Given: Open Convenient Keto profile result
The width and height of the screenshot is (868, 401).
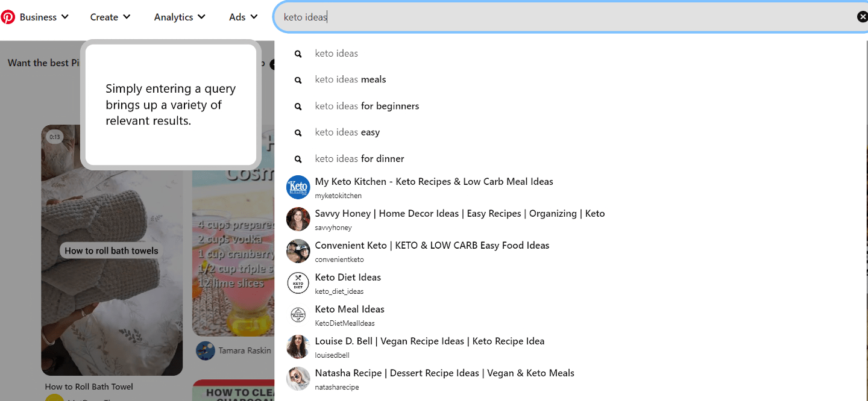Looking at the screenshot, I should pos(571,251).
